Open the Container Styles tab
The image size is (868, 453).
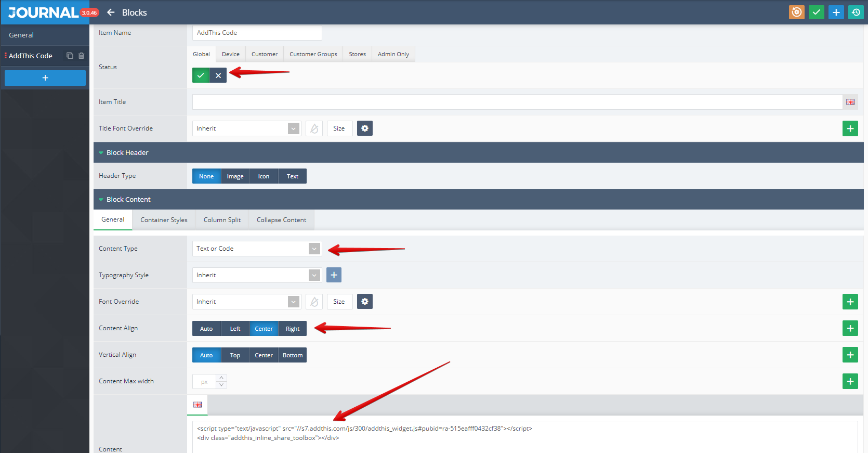164,220
